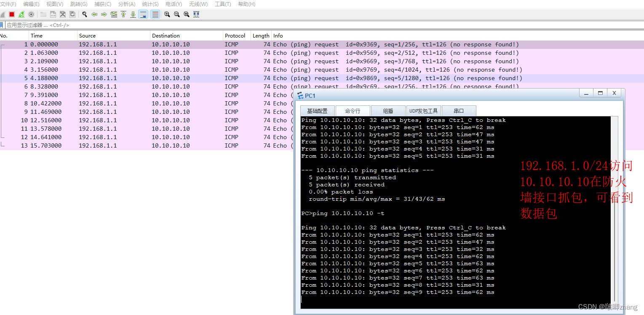Sort by the No. column header
The width and height of the screenshot is (644, 315).
[14, 36]
